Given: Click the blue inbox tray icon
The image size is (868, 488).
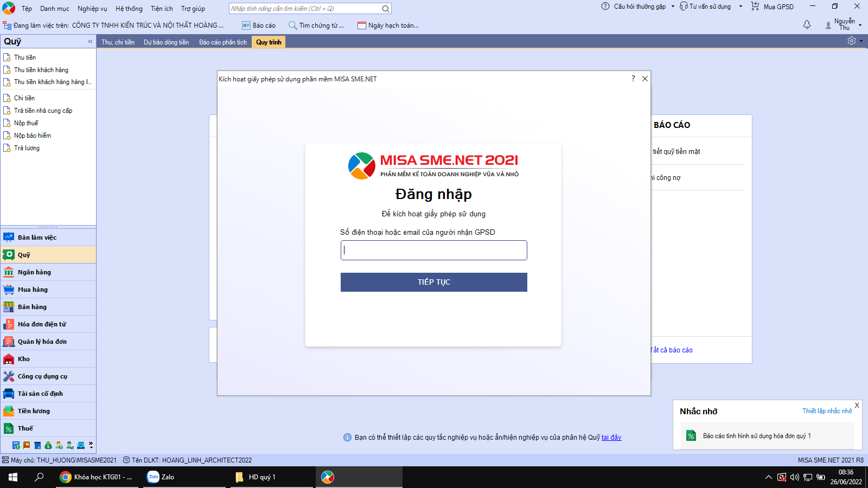Looking at the screenshot, I should (81, 445).
